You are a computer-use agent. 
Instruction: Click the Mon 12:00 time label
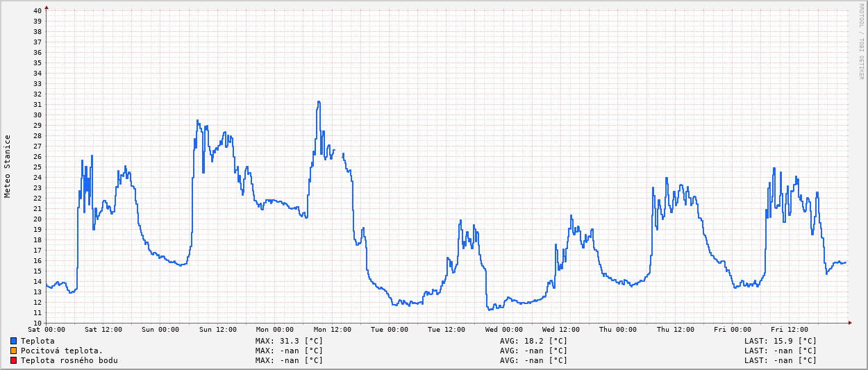(x=332, y=330)
